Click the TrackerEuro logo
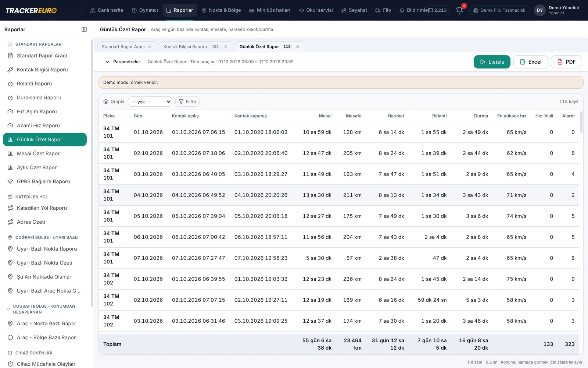Screen dimensions: 588x368 31,11
